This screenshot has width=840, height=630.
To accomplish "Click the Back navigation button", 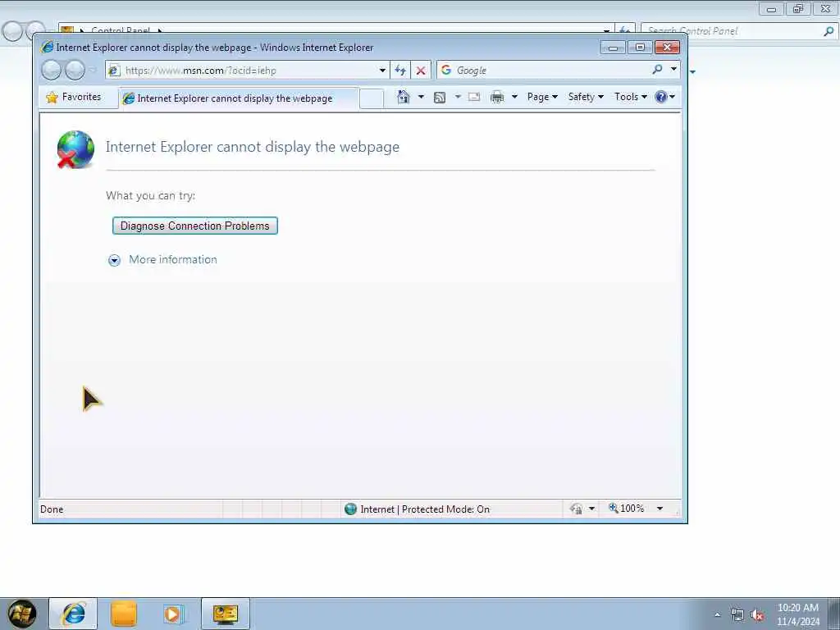I will click(x=52, y=71).
